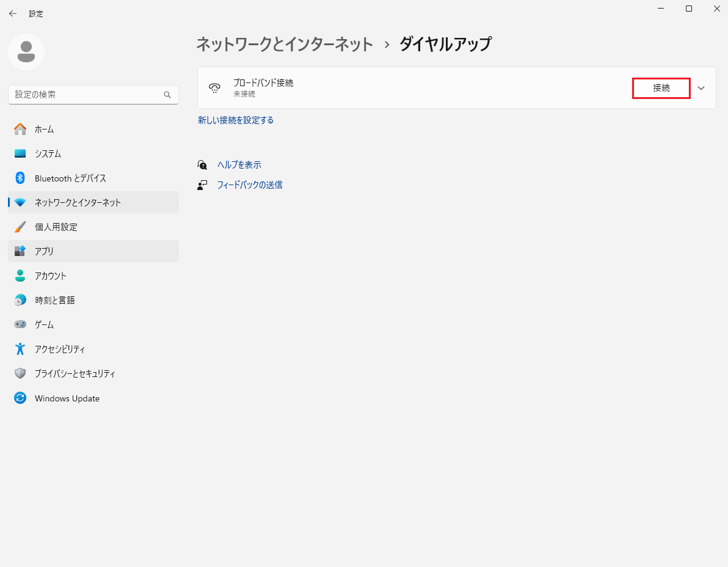Select the 時刻と言語 clock icon
This screenshot has width=728, height=567.
(x=20, y=300)
